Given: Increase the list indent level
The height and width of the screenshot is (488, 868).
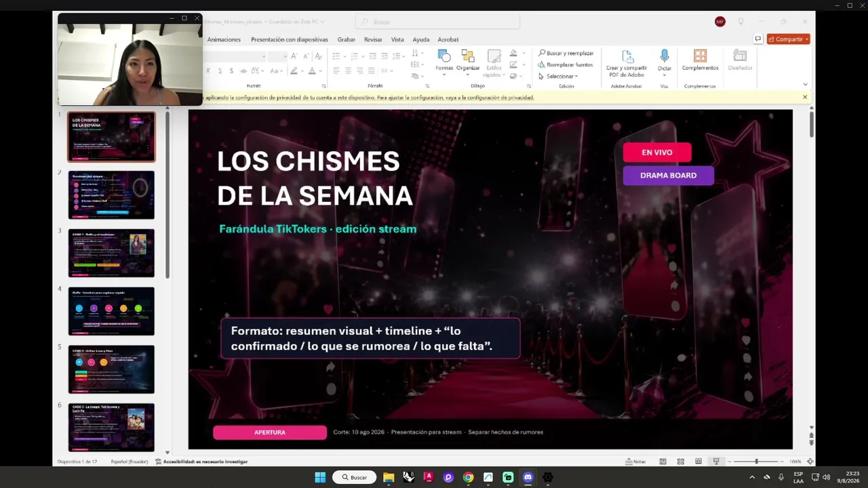Looking at the screenshot, I should 384,56.
